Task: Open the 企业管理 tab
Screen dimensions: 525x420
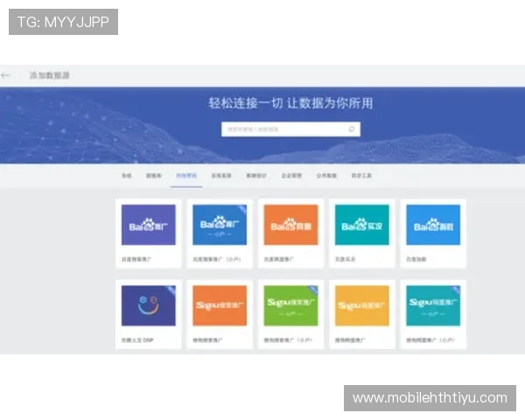Action: [x=291, y=176]
